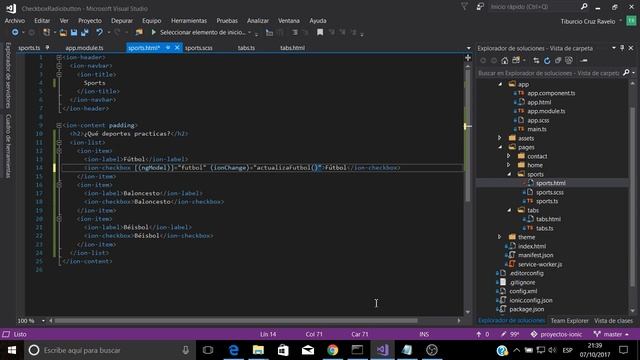
Task: Click the Solution Explorer search magnifier icon
Action: (x=626, y=73)
